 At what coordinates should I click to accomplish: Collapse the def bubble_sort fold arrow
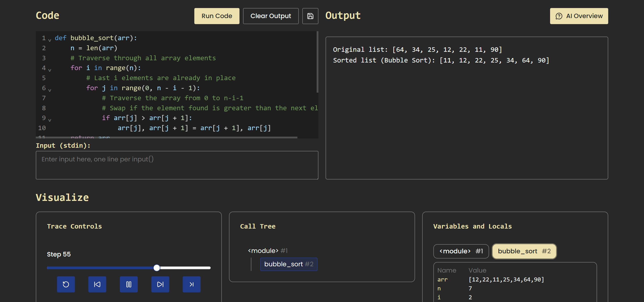pos(49,40)
